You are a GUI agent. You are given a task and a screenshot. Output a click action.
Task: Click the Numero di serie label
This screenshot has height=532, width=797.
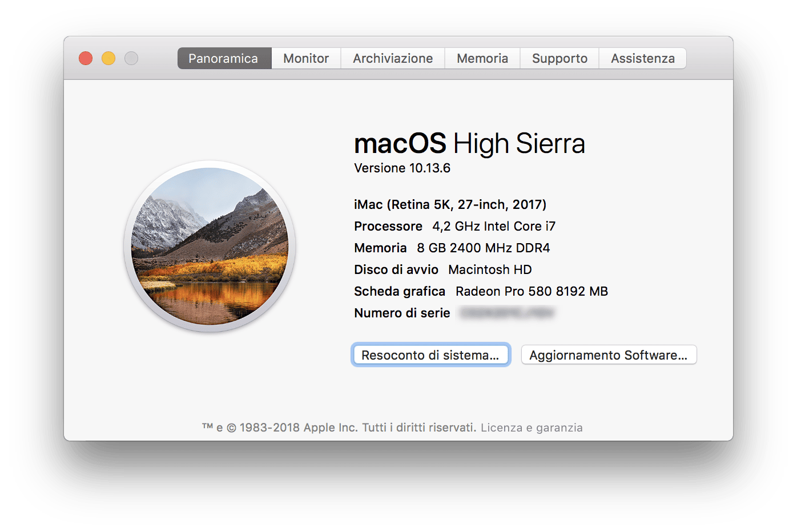(x=402, y=313)
